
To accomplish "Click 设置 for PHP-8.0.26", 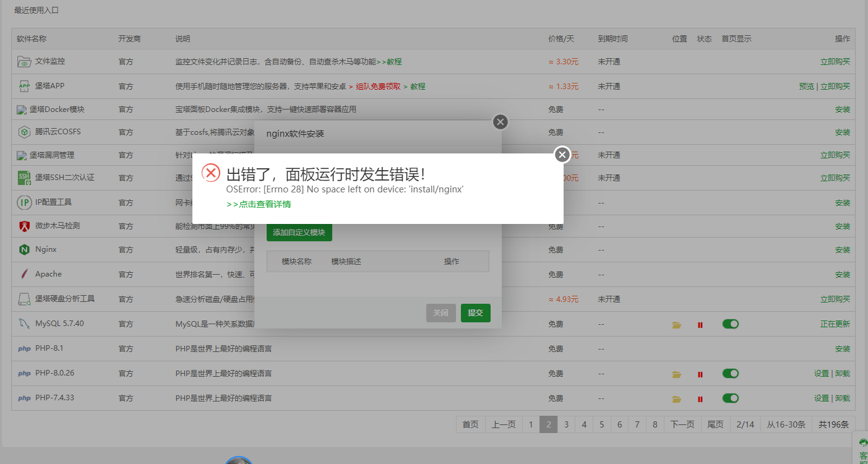I will 822,374.
